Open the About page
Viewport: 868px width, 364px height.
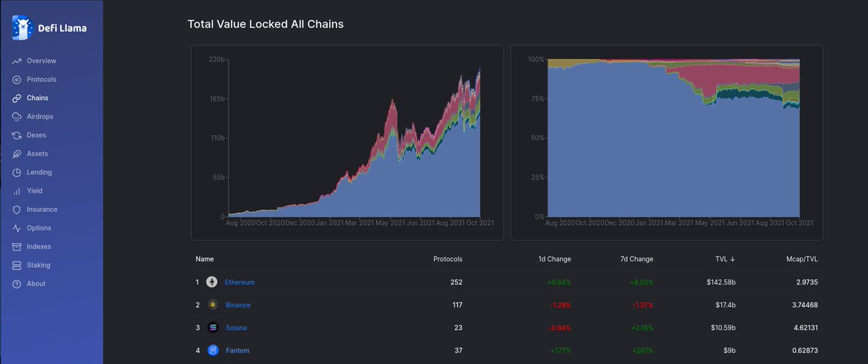36,284
